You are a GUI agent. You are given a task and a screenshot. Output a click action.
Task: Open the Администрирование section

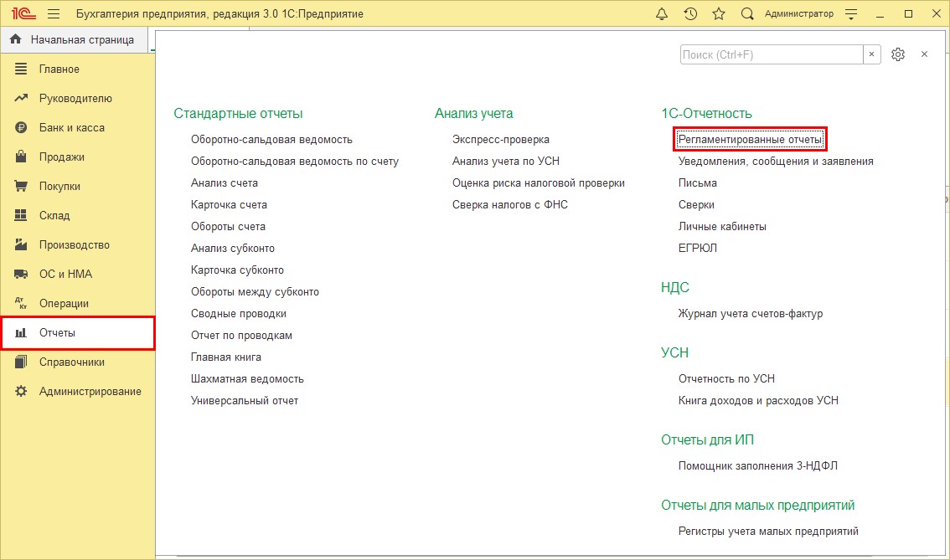(78, 391)
